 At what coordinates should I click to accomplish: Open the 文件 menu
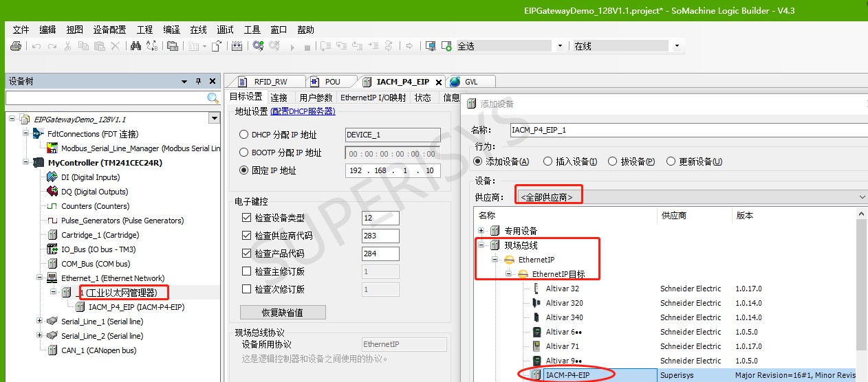[21, 30]
